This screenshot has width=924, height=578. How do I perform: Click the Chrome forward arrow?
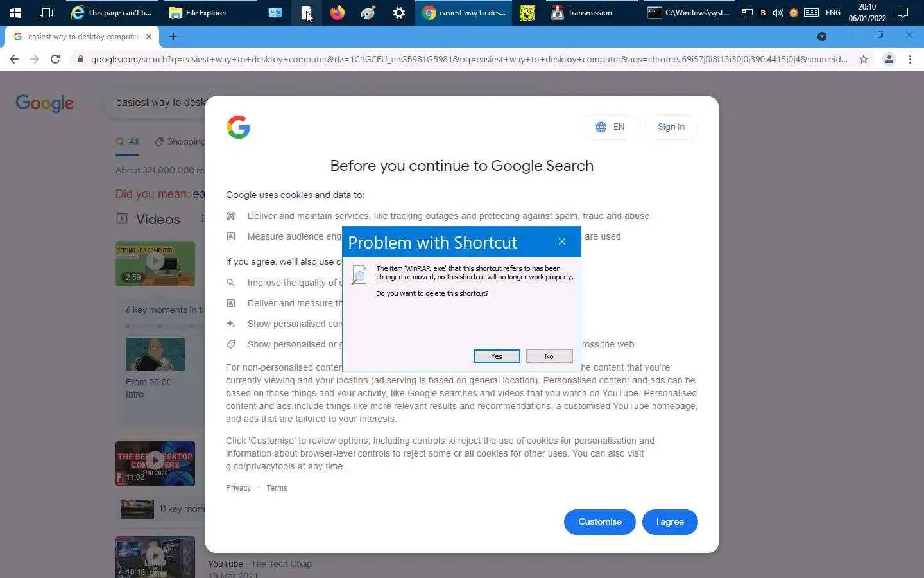35,59
